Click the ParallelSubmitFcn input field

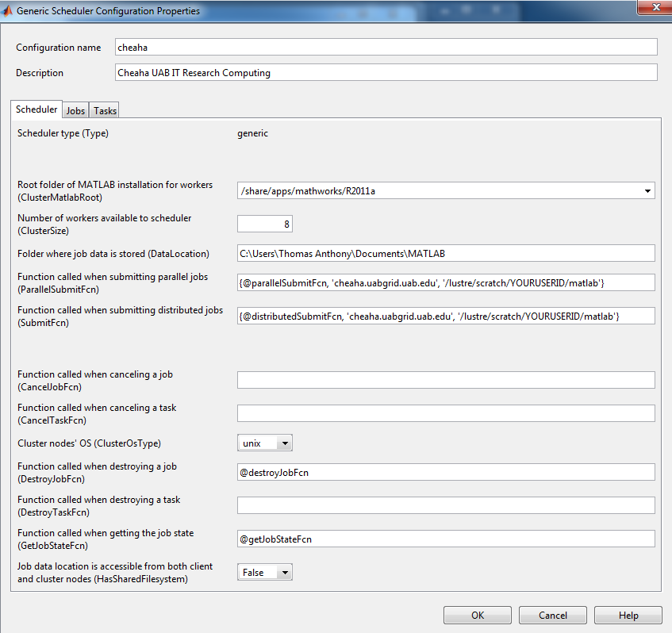[x=446, y=282]
